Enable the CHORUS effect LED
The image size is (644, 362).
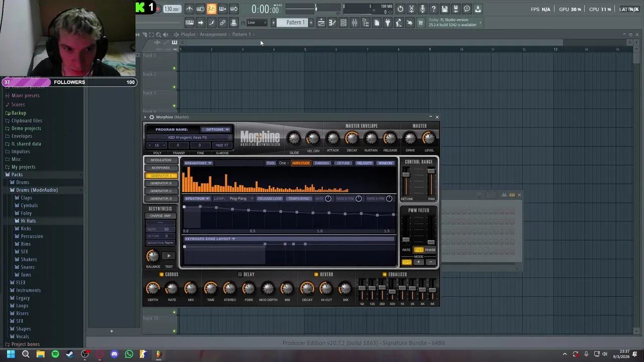tap(162, 275)
